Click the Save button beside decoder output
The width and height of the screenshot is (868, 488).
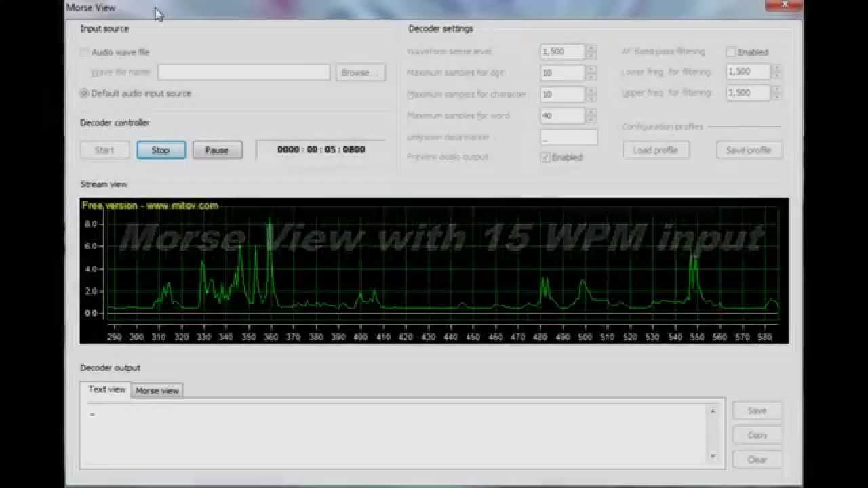[757, 411]
